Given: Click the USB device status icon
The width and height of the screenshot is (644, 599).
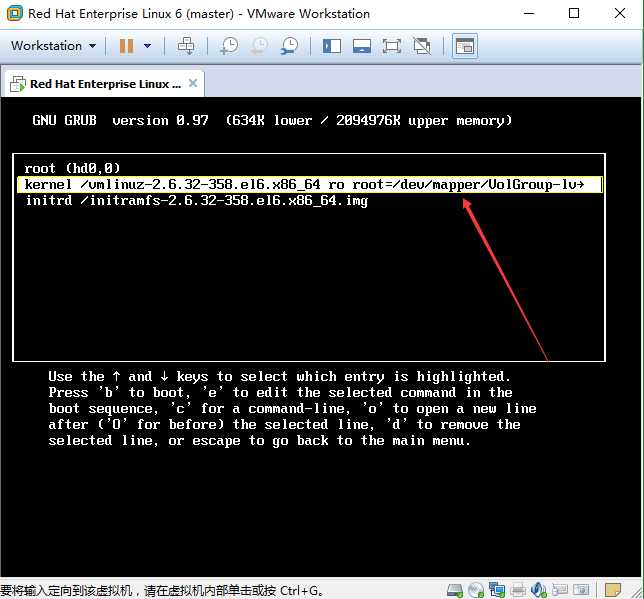Looking at the screenshot, I should click(x=560, y=590).
